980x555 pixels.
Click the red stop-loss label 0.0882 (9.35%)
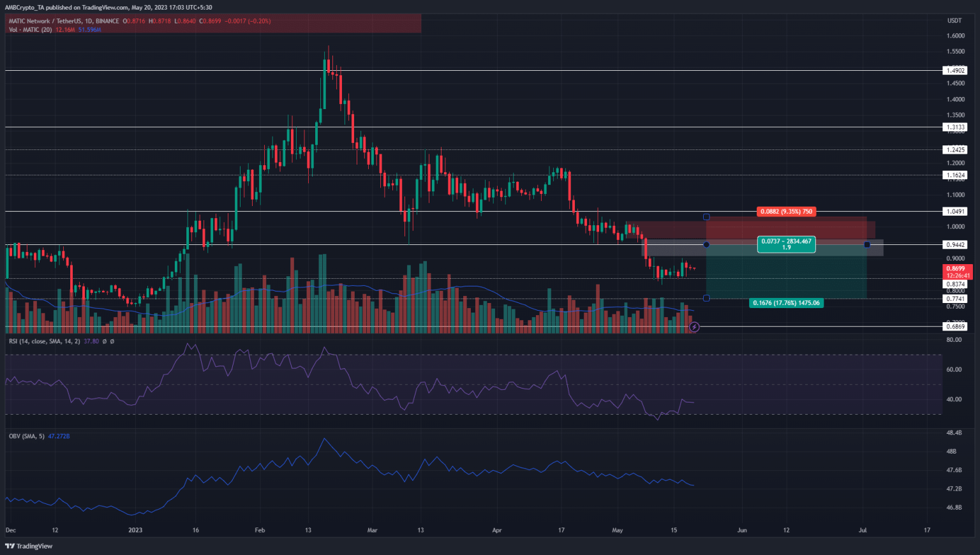786,211
